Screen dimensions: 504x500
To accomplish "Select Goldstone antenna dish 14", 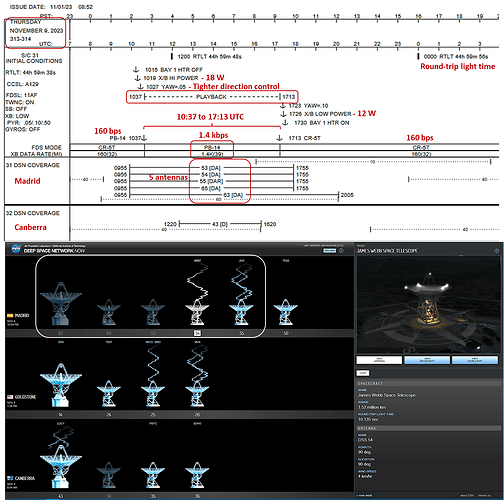I will pyautogui.click(x=61, y=385).
